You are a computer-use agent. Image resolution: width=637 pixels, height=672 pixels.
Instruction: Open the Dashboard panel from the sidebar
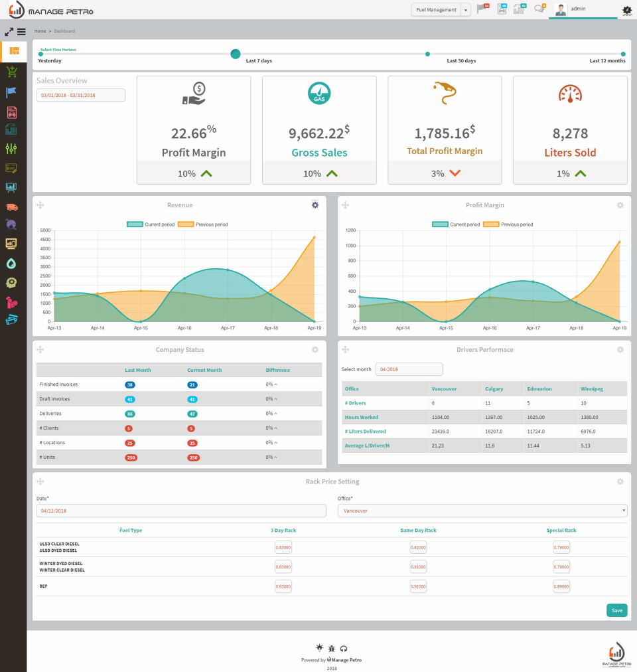13,52
